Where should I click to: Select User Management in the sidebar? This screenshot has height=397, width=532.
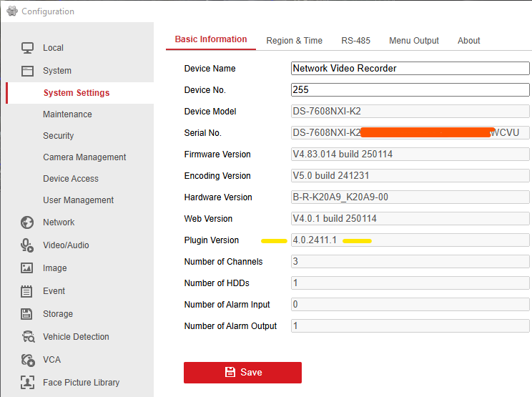point(78,200)
